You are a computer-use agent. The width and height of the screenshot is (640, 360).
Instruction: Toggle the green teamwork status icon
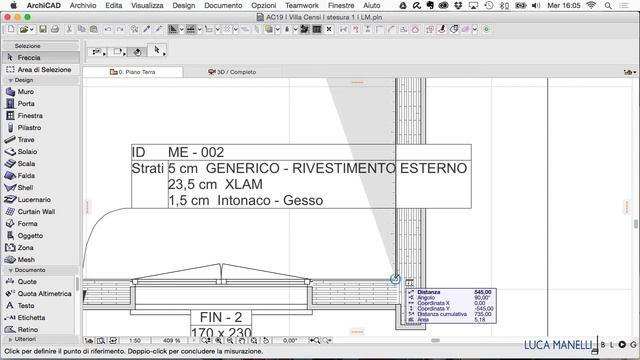click(x=486, y=29)
